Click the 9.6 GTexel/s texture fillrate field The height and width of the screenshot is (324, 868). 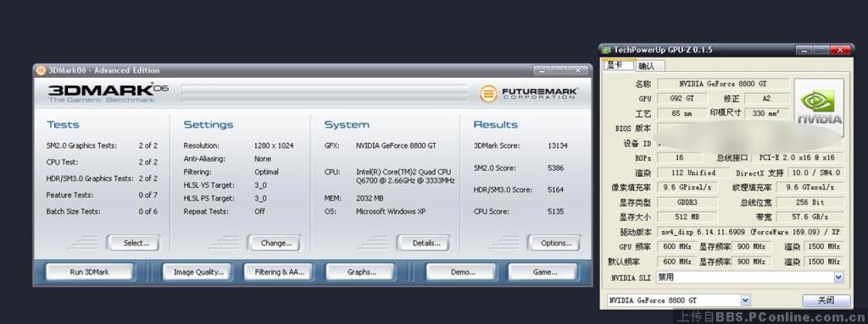(810, 188)
